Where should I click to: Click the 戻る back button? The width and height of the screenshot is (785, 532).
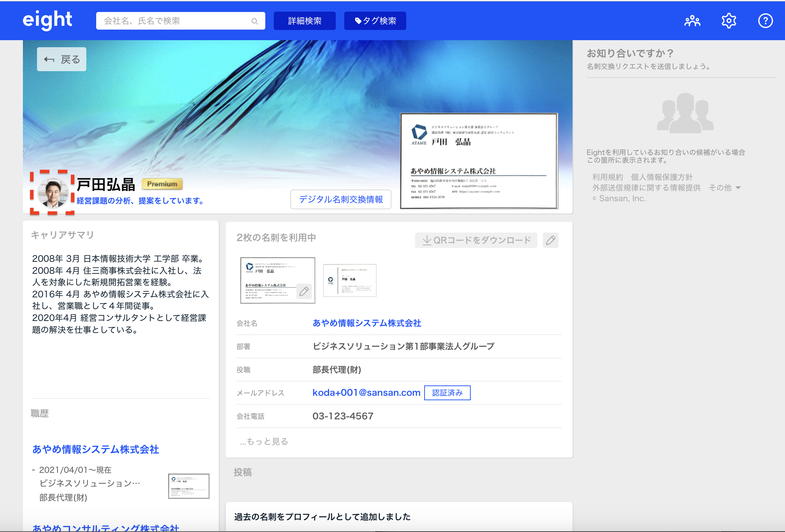(x=62, y=60)
